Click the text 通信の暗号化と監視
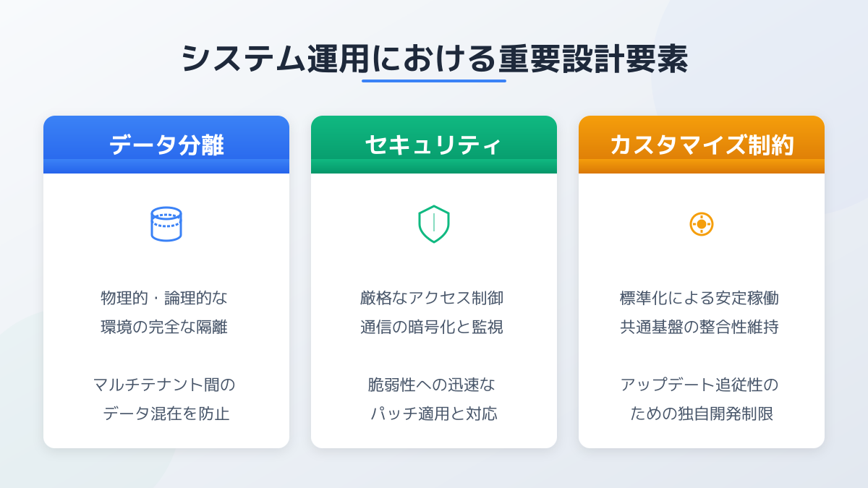Screen dimensions: 868x488 pos(432,327)
